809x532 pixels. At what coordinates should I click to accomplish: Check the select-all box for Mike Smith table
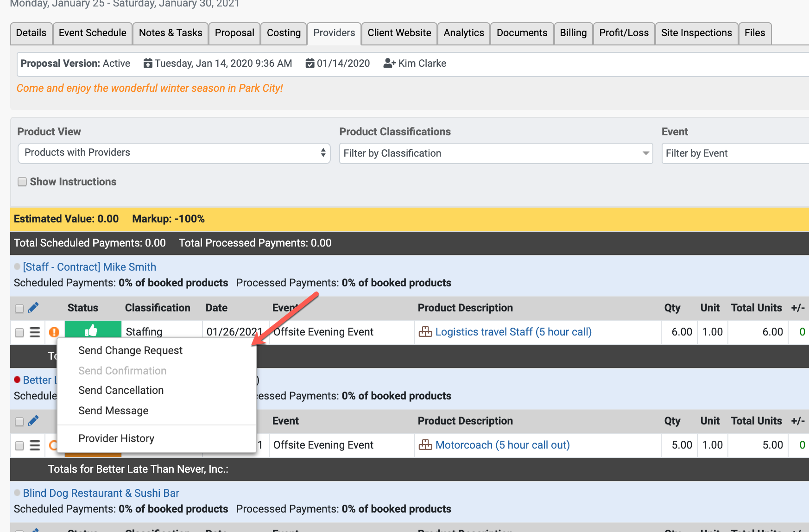point(19,309)
